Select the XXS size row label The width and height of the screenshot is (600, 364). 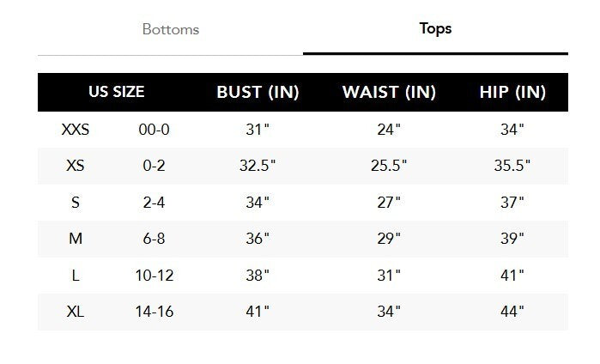pyautogui.click(x=76, y=130)
